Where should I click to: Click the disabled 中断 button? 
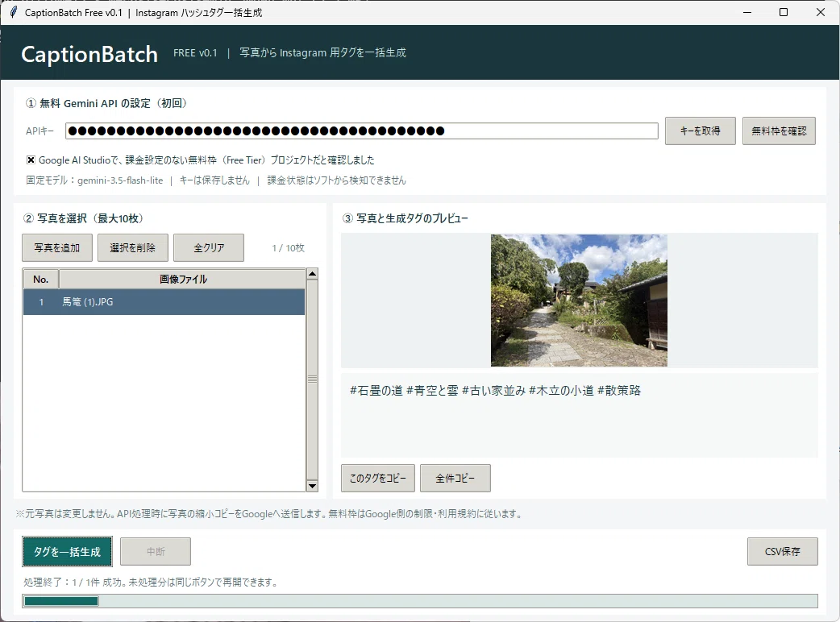pyautogui.click(x=156, y=551)
